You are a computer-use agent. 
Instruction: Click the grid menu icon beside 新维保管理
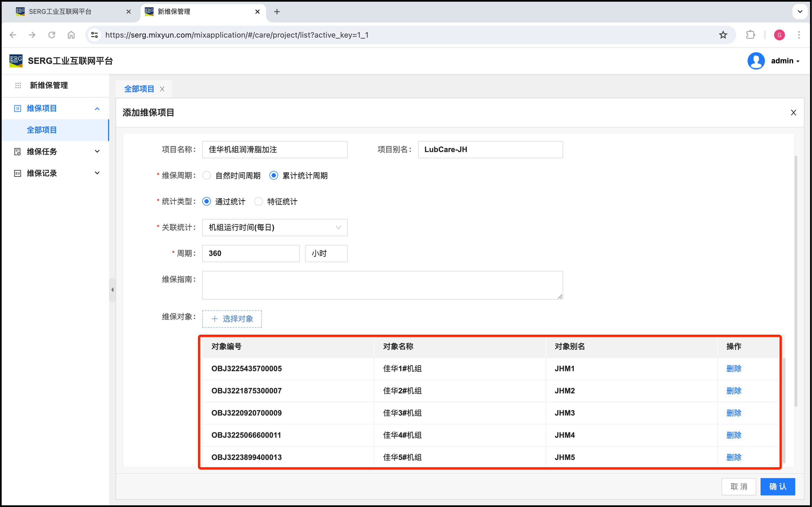click(18, 85)
